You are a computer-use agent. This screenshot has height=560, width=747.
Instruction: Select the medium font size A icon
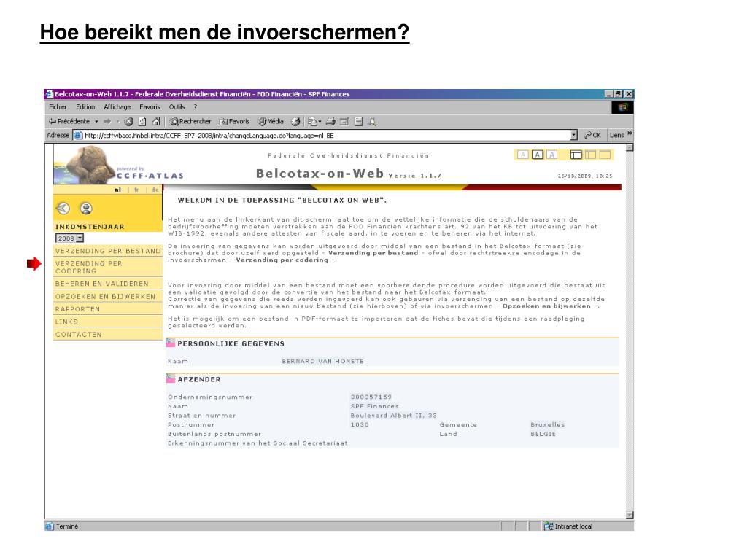point(538,155)
